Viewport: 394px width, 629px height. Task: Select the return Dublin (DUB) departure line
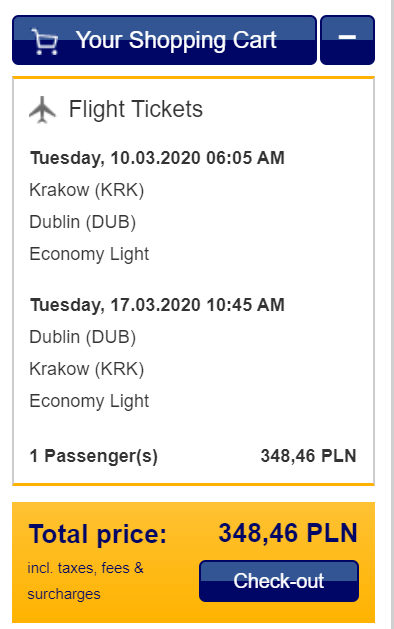tap(83, 337)
